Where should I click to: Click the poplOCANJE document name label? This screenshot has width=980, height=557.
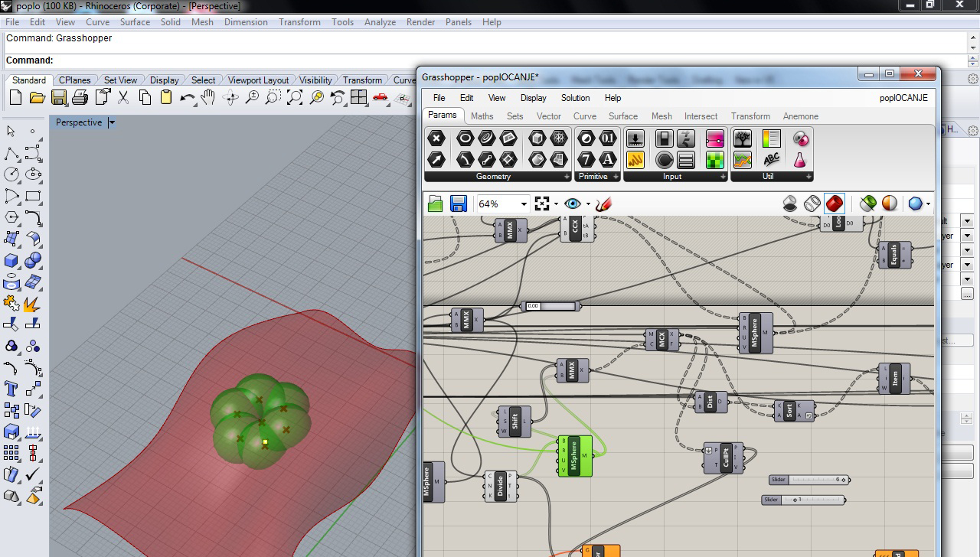click(903, 98)
